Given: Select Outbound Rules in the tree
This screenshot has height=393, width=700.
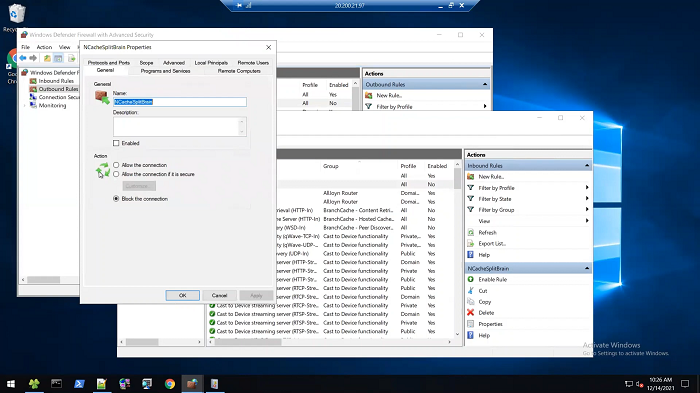Looking at the screenshot, I should (x=58, y=89).
